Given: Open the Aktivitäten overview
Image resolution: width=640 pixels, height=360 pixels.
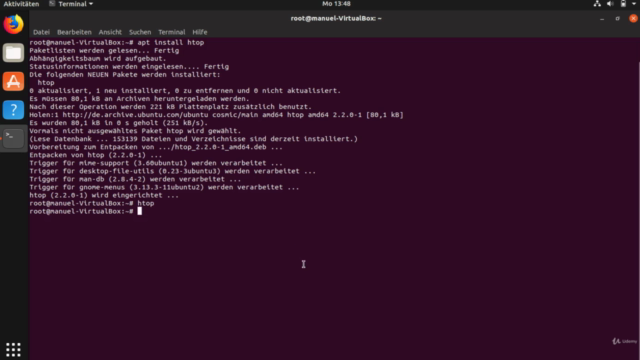Looking at the screenshot, I should pyautogui.click(x=21, y=4).
